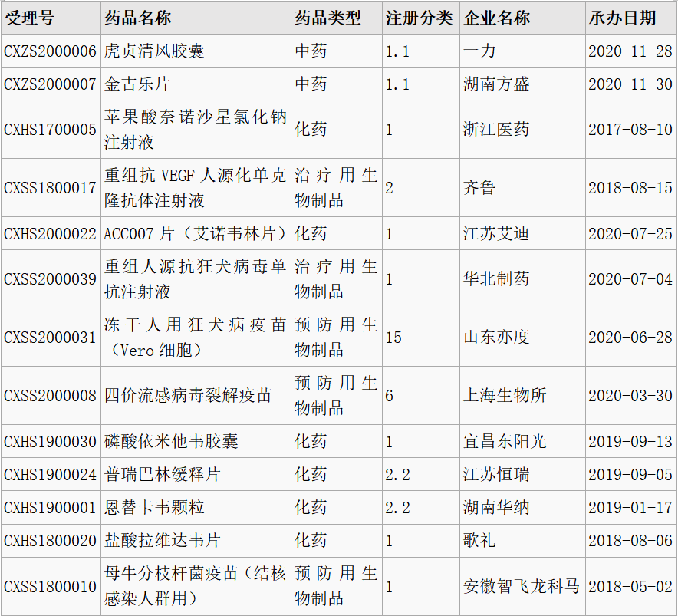Click date 2018-08-15
The height and width of the screenshot is (616, 678).
(630, 188)
